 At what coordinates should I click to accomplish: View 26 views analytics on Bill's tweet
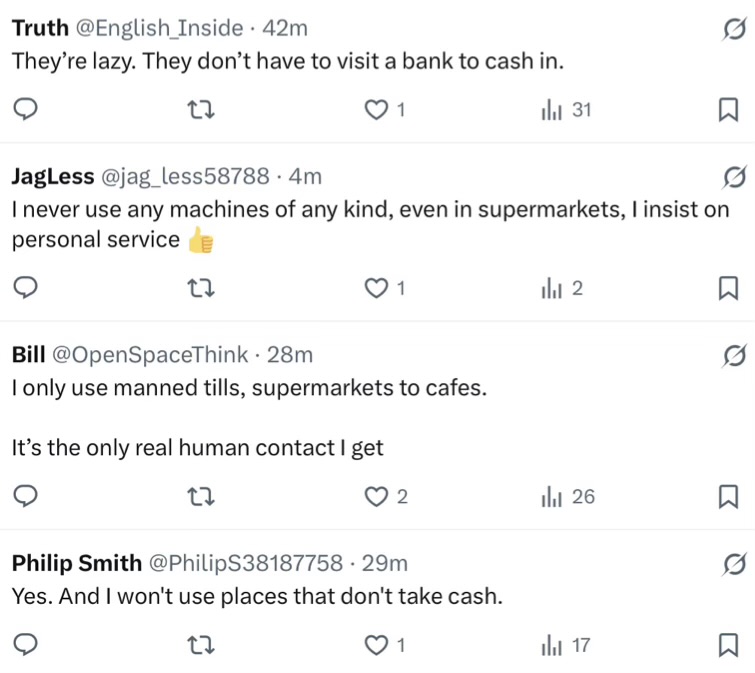567,497
